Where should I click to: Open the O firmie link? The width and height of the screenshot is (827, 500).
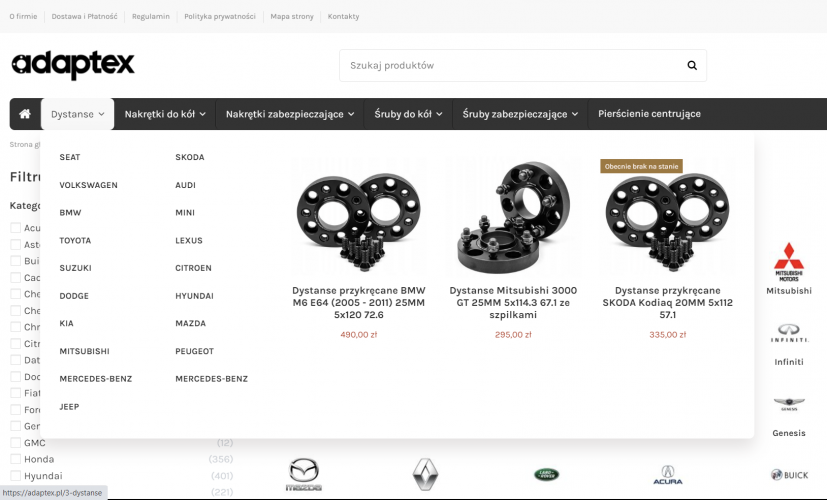[23, 16]
